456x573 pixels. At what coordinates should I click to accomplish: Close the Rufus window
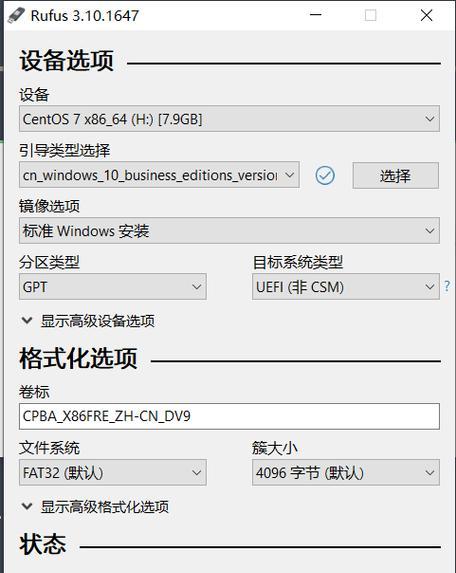pos(426,15)
